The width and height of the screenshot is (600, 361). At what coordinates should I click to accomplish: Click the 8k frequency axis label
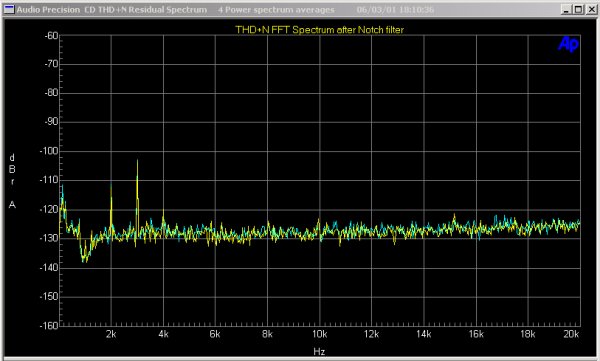pyautogui.click(x=267, y=334)
